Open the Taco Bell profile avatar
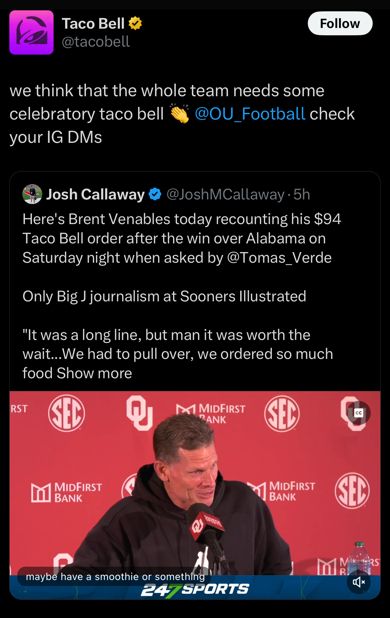This screenshot has height=618, width=390. [x=32, y=32]
